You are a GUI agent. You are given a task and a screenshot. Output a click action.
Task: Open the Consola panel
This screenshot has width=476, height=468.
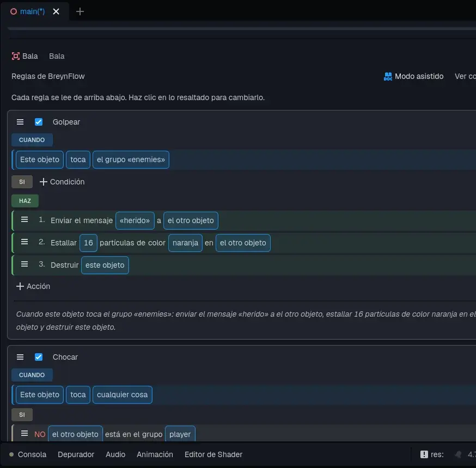click(32, 454)
